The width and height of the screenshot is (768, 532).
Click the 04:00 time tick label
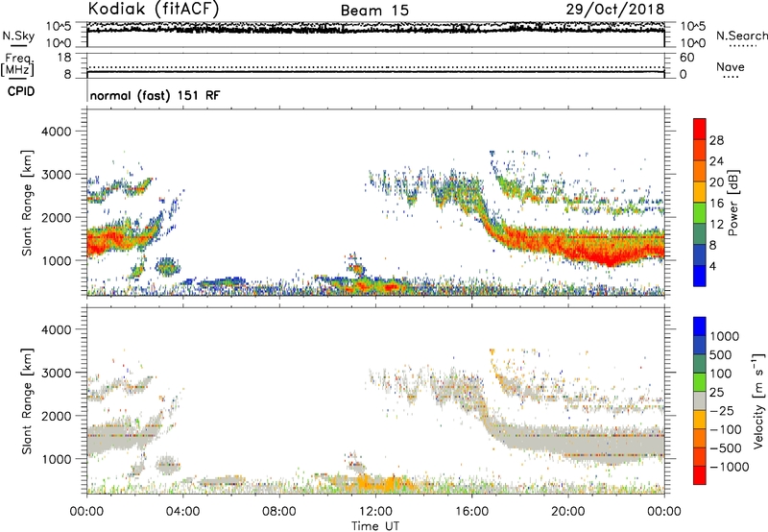point(182,512)
